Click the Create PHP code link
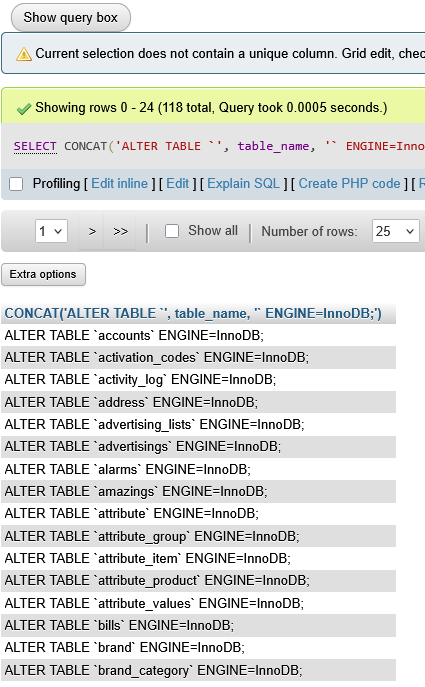The height and width of the screenshot is (687, 425). [x=350, y=184]
